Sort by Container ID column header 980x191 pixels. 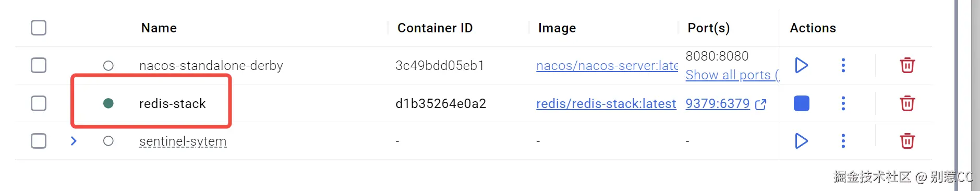[x=435, y=28]
